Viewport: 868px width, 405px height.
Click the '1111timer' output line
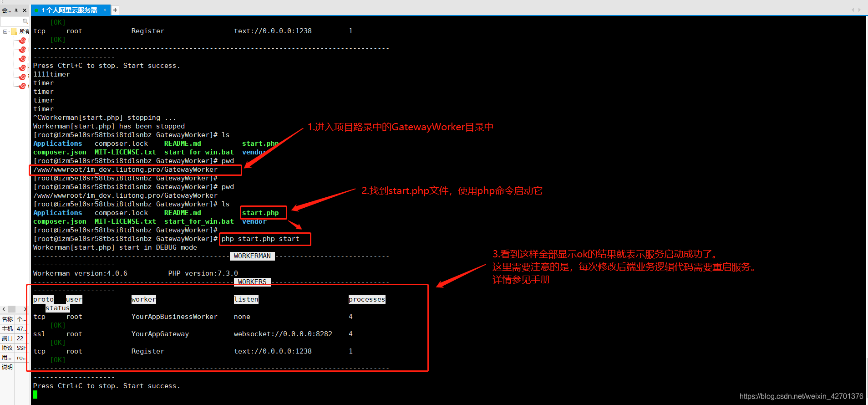coord(51,74)
